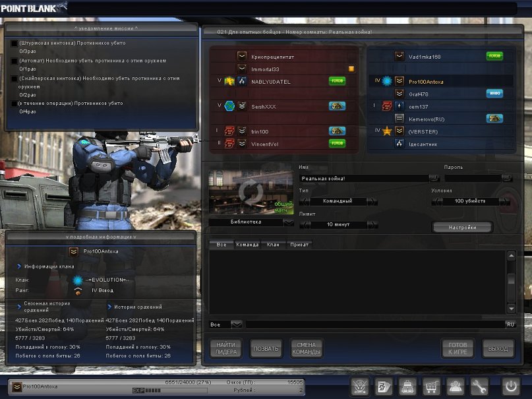Toggle the sniper rifle mission checkbox
Image resolution: width=532 pixels, height=399 pixels.
coord(14,78)
